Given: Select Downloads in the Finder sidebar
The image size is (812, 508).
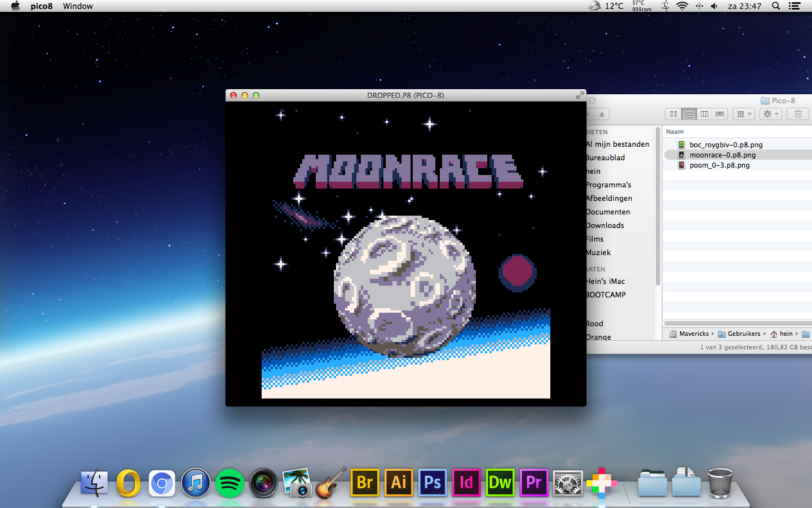Looking at the screenshot, I should 604,225.
